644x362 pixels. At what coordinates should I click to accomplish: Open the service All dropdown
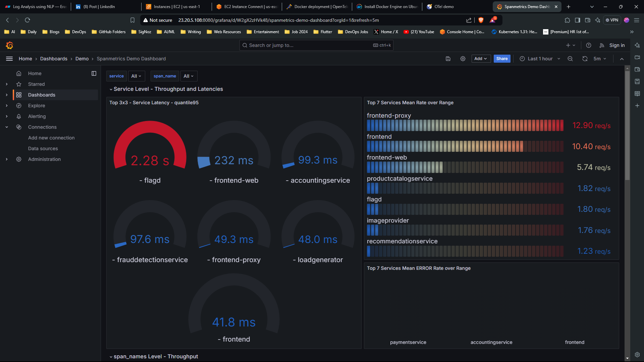point(136,76)
